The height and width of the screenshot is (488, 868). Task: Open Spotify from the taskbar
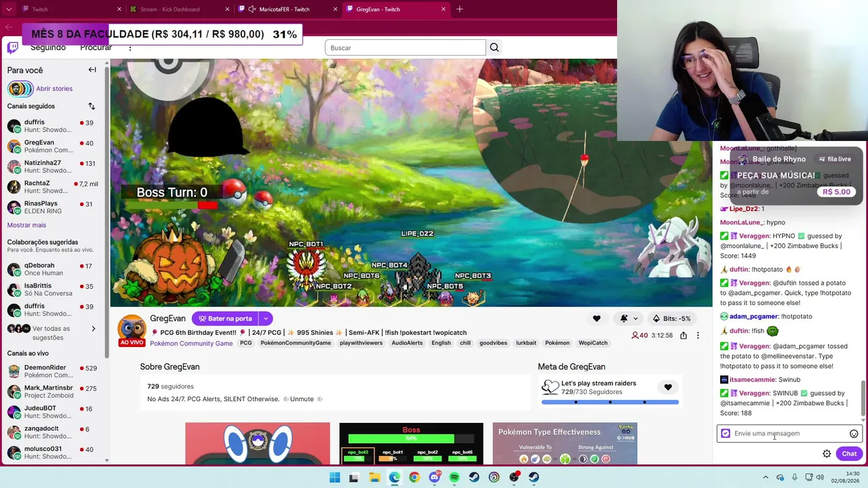(454, 477)
